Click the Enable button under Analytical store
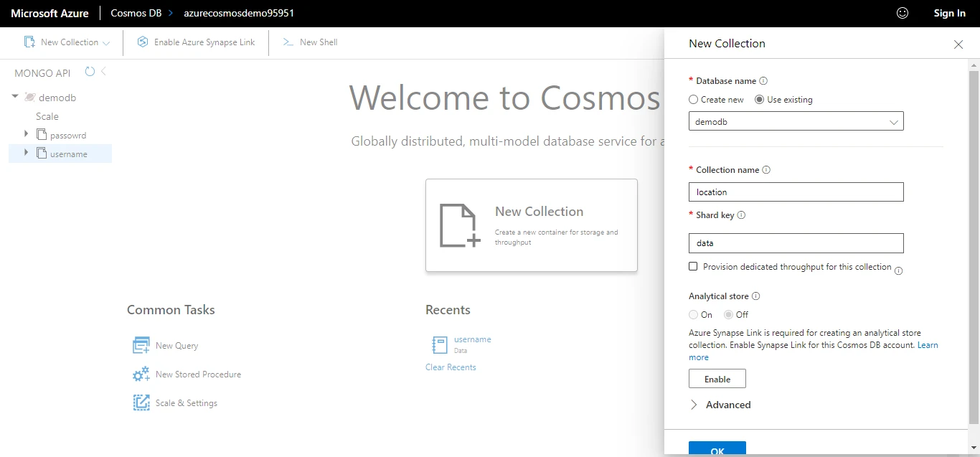The height and width of the screenshot is (457, 980). coord(717,379)
